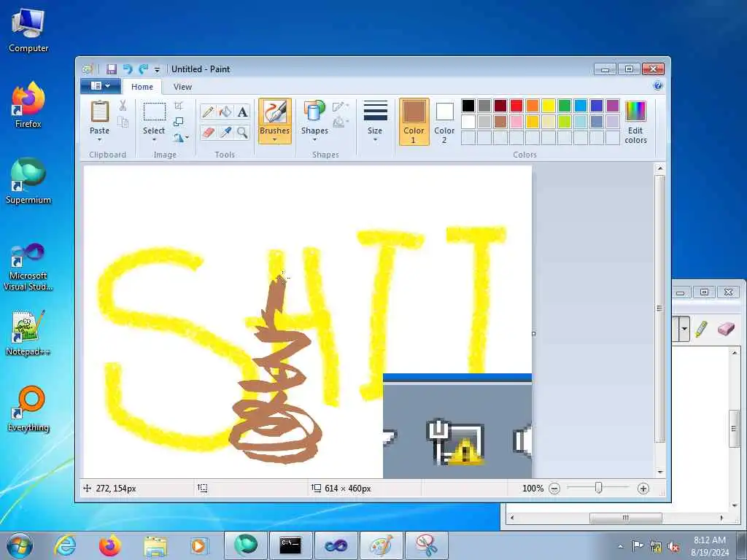Click the Crop icon in Image group
This screenshot has width=747, height=560.
coord(179,106)
